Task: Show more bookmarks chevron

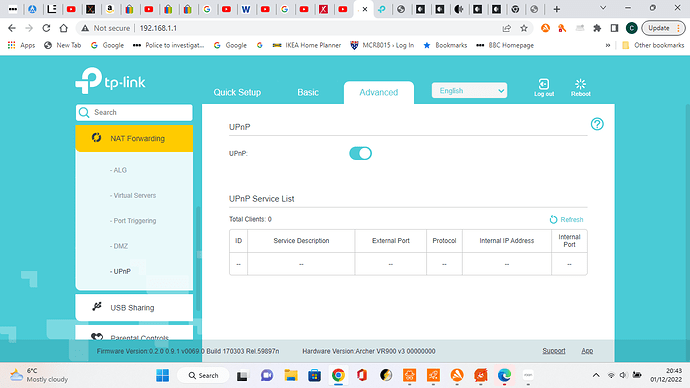Action: [608, 45]
